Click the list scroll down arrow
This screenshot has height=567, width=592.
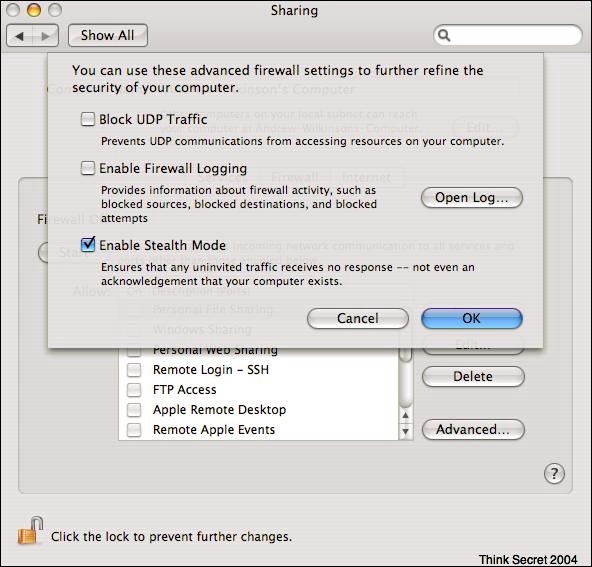(405, 431)
